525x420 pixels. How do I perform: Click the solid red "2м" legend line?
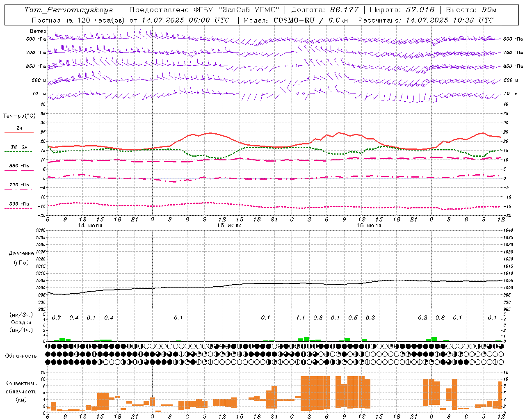[x=19, y=132]
